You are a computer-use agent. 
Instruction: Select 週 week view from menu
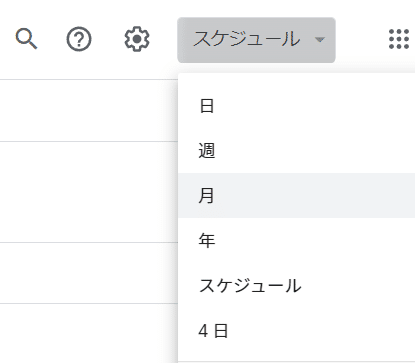296,151
